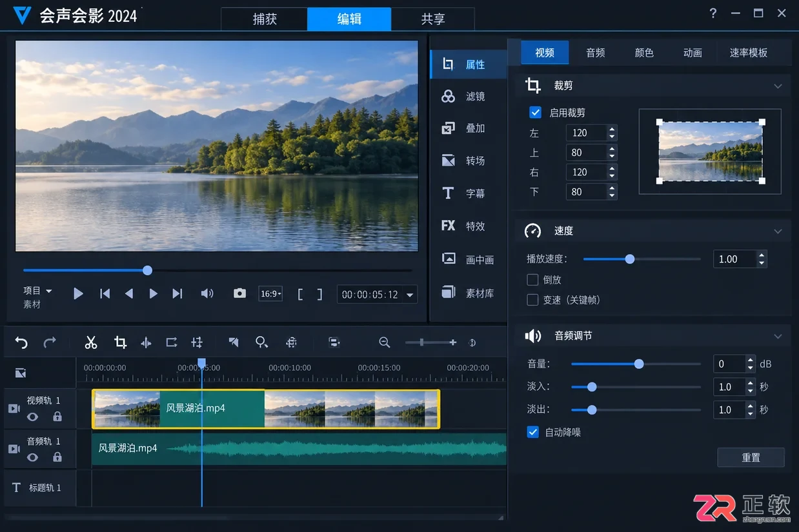Viewport: 799px width, 532px height.
Task: Select the 风景湖泊.mp4 clip on the video track
Action: [266, 409]
